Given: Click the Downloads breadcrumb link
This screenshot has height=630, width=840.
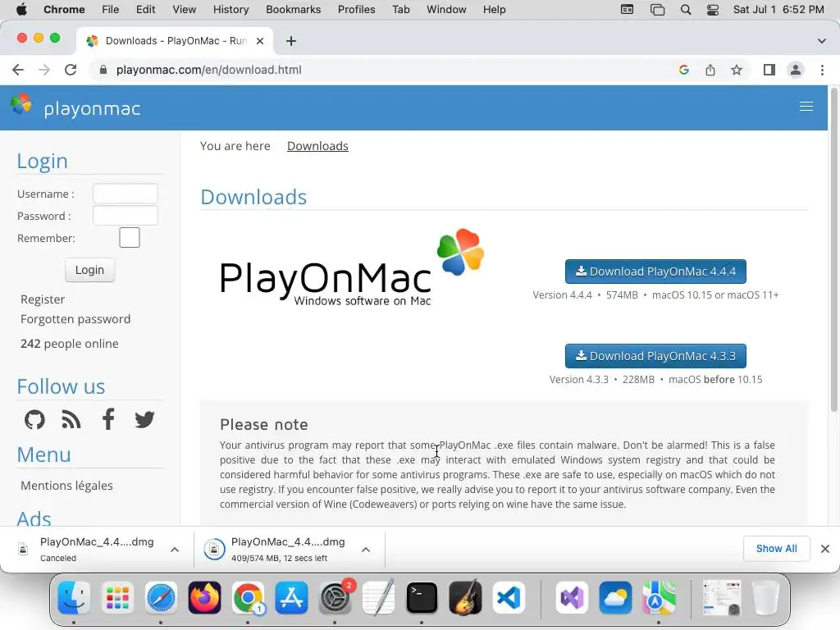Looking at the screenshot, I should (317, 146).
